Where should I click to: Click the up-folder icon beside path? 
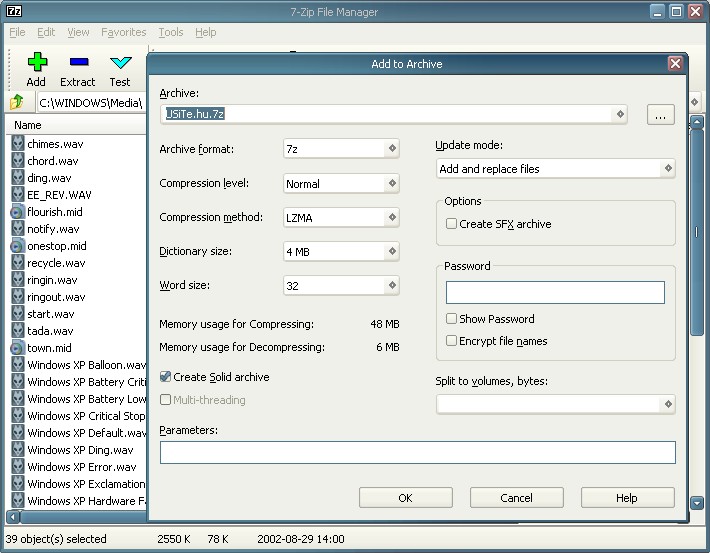click(x=17, y=102)
